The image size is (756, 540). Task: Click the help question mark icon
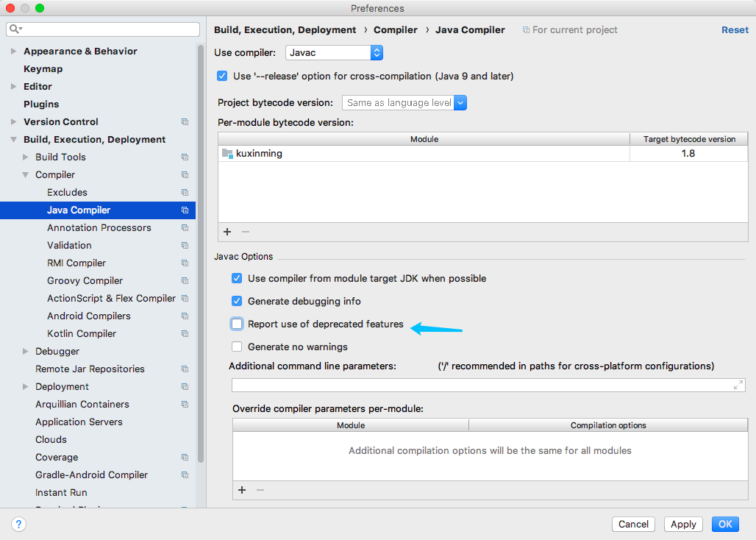coord(19,524)
